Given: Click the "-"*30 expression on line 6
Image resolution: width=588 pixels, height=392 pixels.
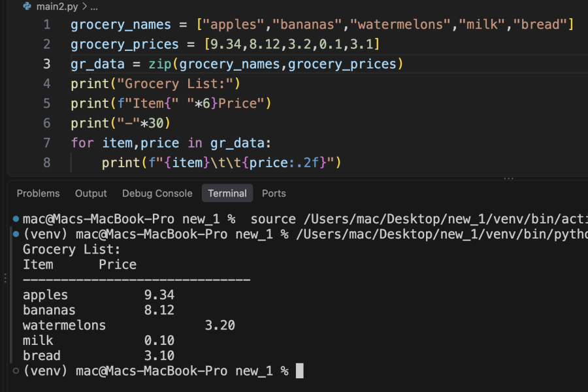Looking at the screenshot, I should pos(140,123).
